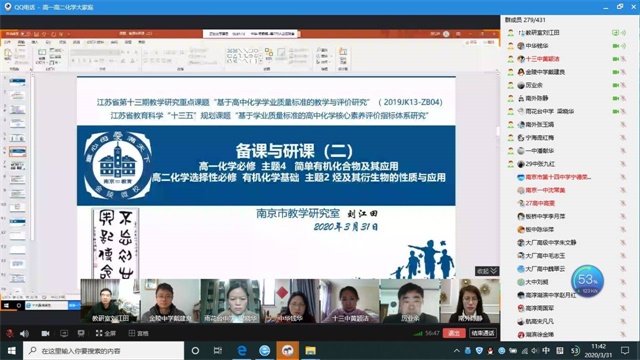This screenshot has height=360, width=640.
Task: Click video thumbnail of 金陵中学戴建良
Action: click(170, 301)
